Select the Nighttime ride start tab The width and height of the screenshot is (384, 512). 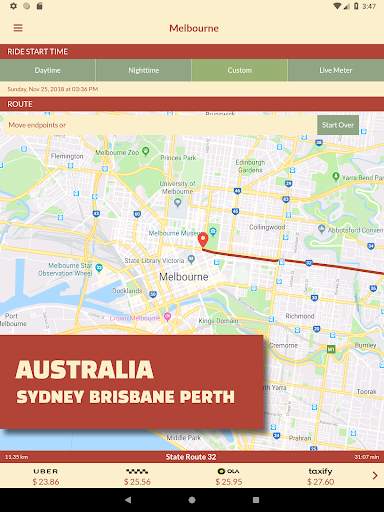pyautogui.click(x=144, y=70)
